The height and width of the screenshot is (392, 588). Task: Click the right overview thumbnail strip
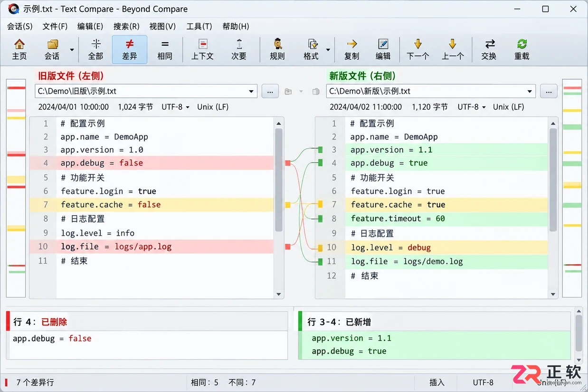tap(572, 188)
